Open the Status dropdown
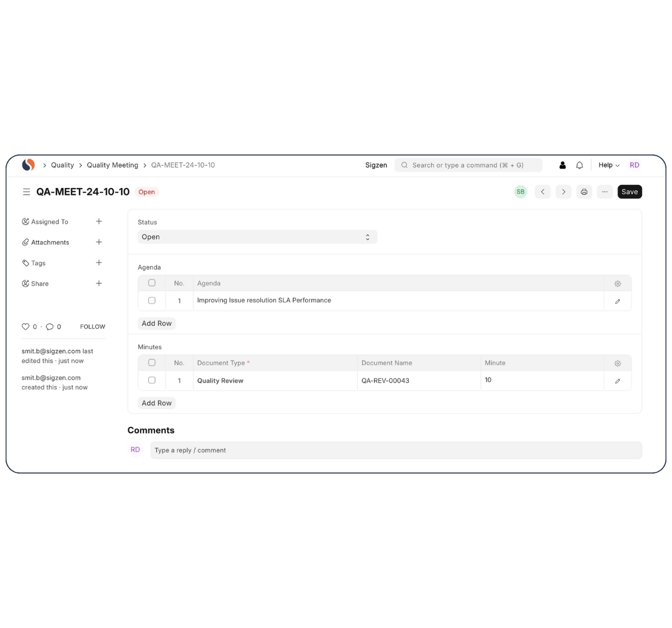Viewport: 672px width, 628px height. [257, 237]
